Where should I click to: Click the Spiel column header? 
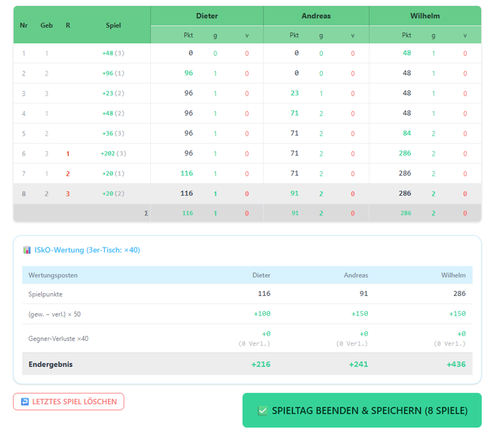tap(114, 25)
